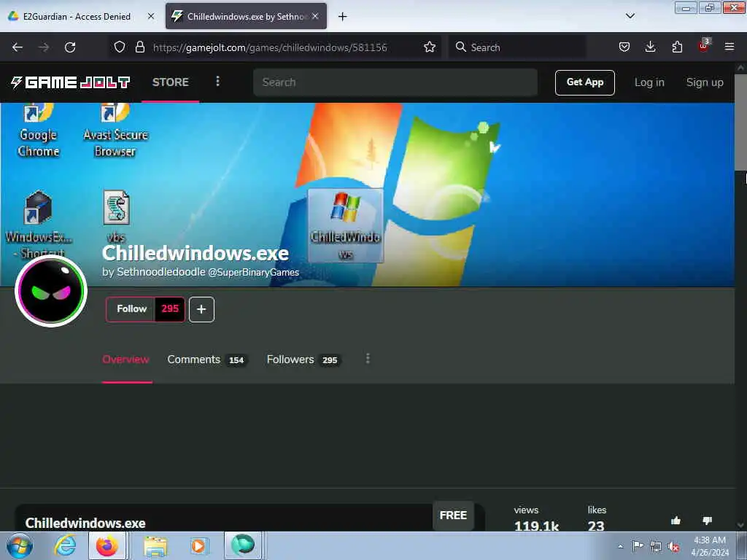Bookmark this page with the star

429,47
